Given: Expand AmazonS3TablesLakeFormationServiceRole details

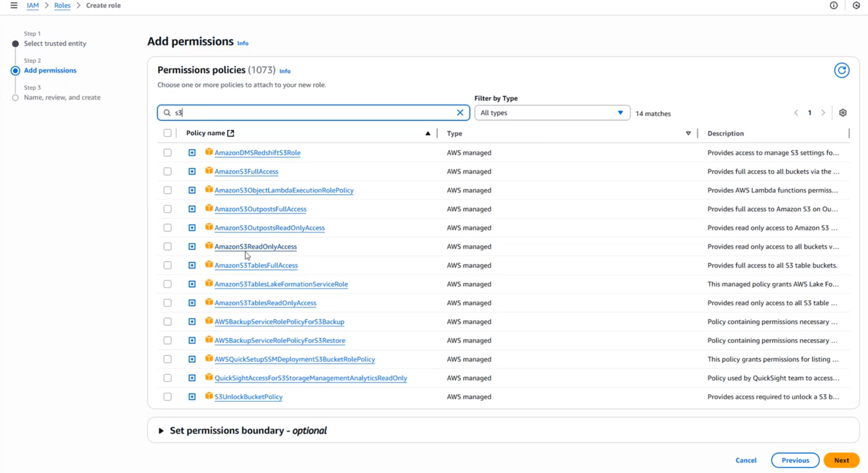Looking at the screenshot, I should tap(192, 284).
